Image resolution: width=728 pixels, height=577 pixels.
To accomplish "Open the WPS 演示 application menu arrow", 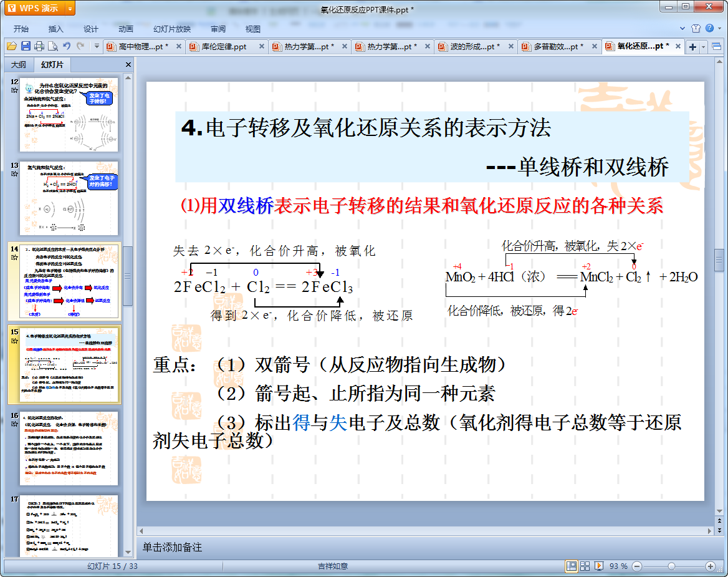I will 70,8.
